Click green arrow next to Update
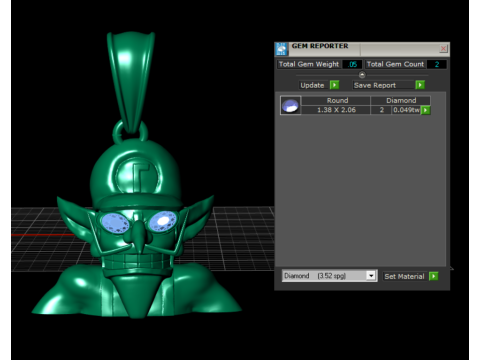480x360 pixels. 334,85
